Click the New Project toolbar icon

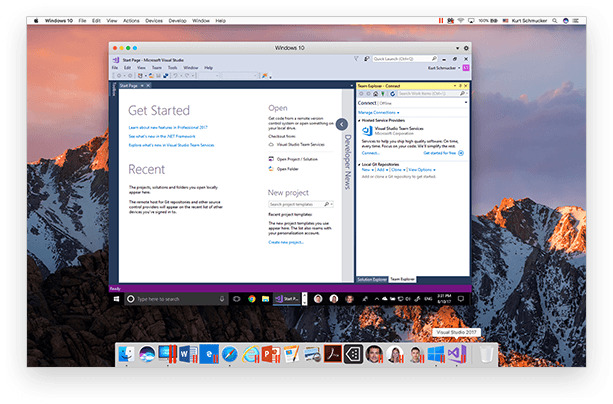(140, 75)
